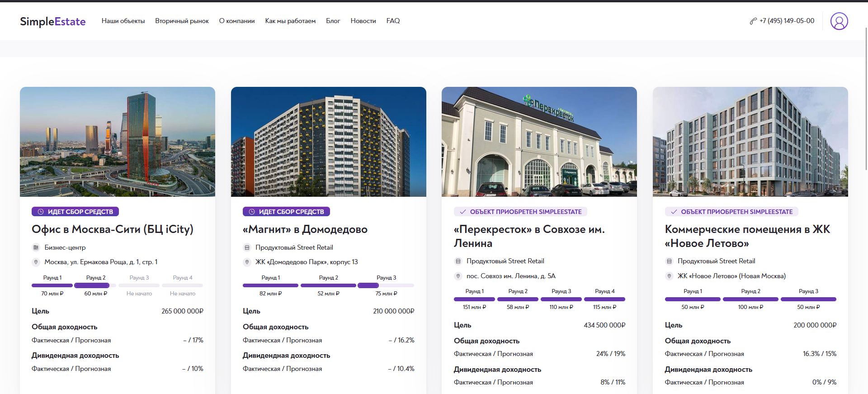868x394 pixels.
Task: Open the Перекресток store photo thumbnail
Action: tap(539, 142)
